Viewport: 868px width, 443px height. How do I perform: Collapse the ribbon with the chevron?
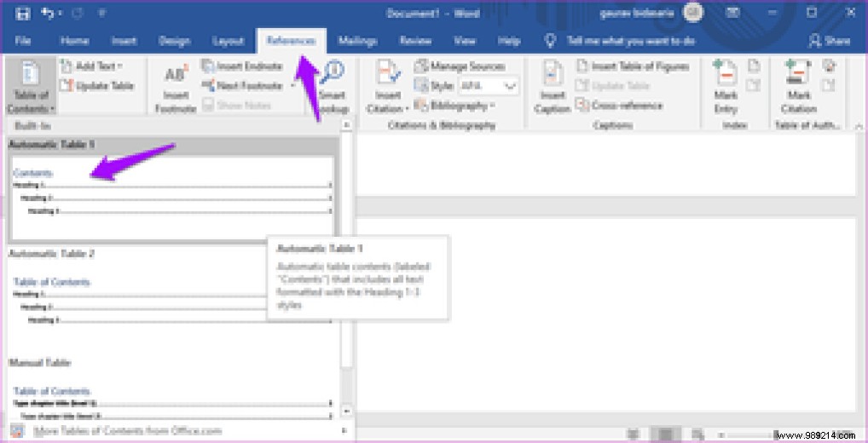858,127
